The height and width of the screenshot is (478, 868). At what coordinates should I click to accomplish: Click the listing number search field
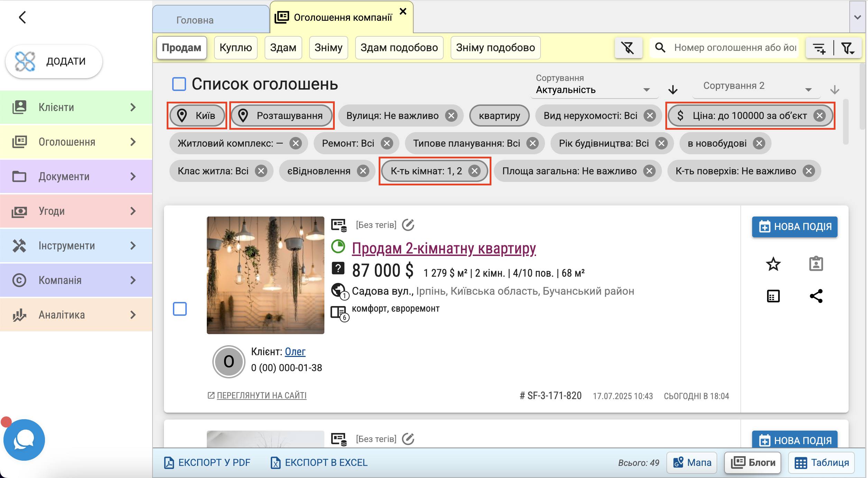coord(735,48)
